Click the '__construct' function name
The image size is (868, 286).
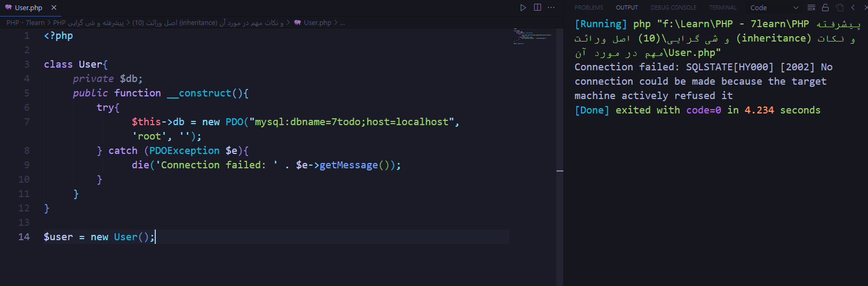tap(199, 93)
